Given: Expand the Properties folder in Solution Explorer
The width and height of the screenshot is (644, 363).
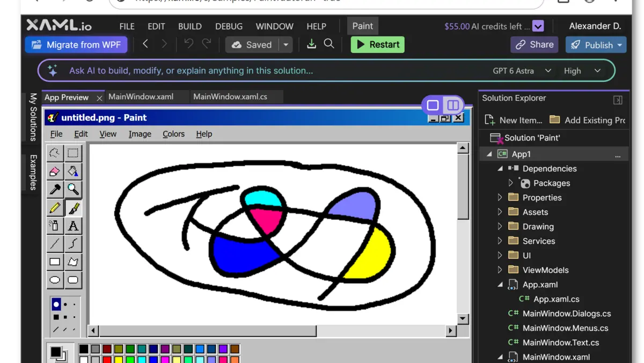Looking at the screenshot, I should point(500,197).
